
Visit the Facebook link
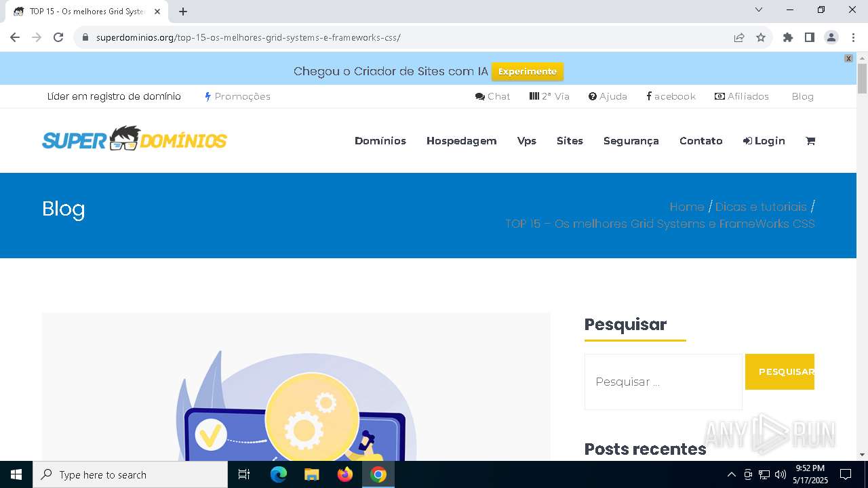pos(671,96)
